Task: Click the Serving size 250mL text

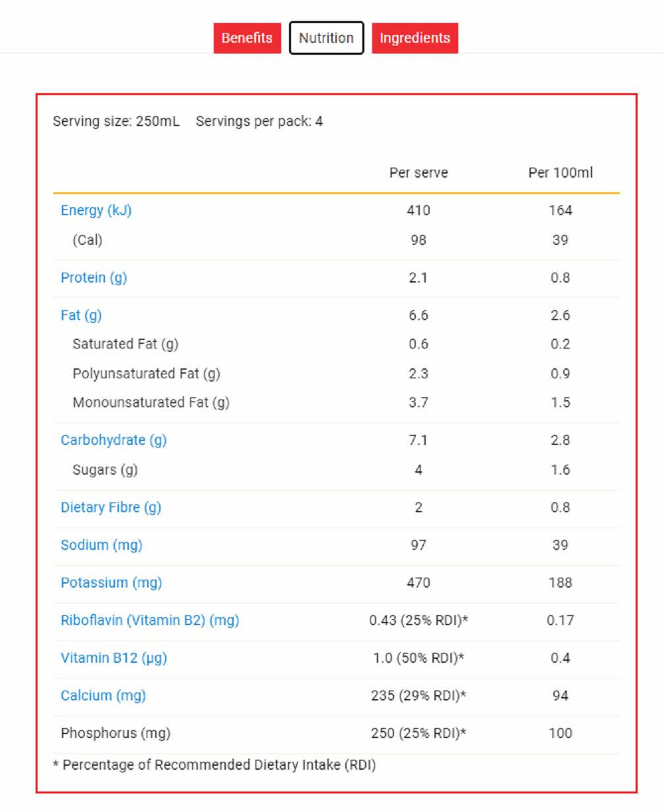Action: coord(116,121)
